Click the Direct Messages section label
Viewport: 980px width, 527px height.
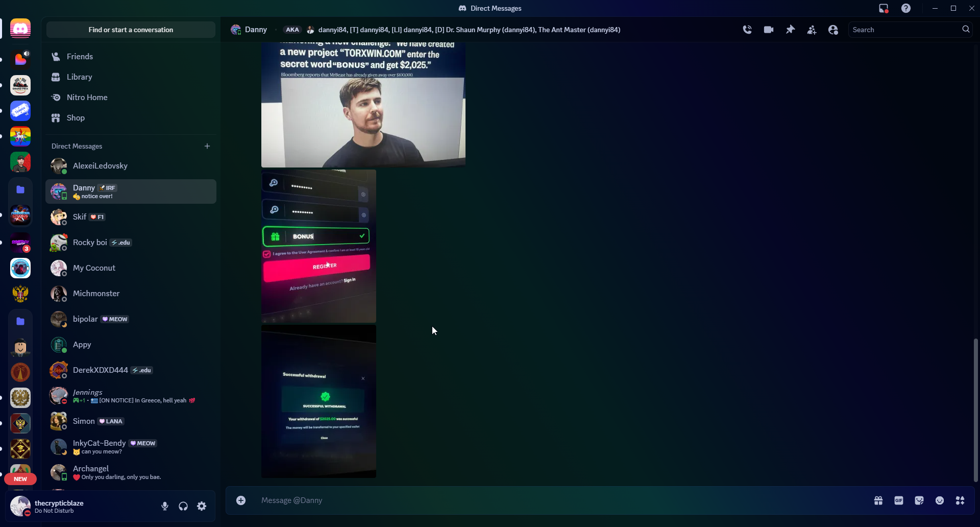point(77,146)
